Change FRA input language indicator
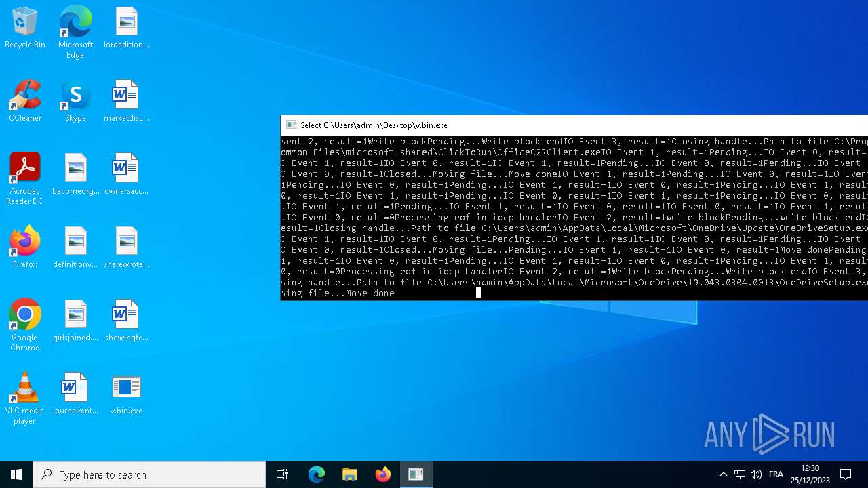 [776, 474]
